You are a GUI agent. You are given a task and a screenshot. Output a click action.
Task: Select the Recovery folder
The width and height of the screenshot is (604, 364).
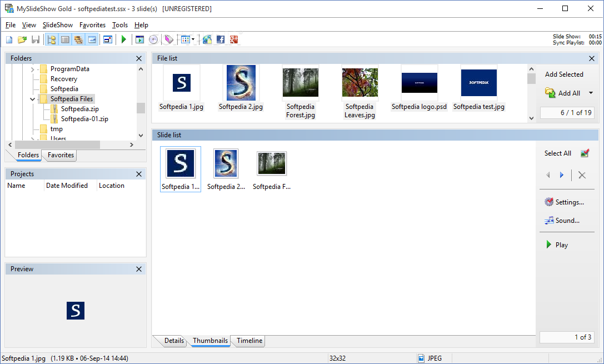click(63, 79)
